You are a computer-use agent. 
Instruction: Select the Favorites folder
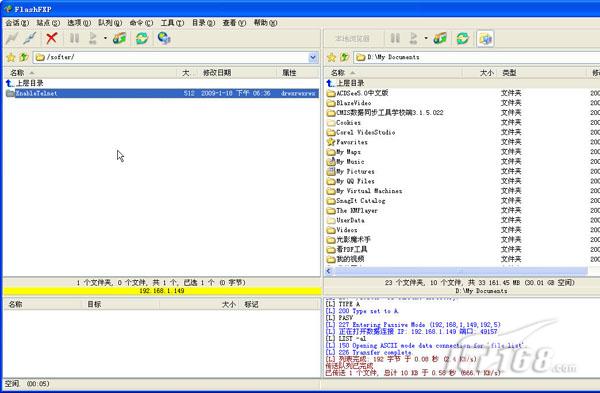click(347, 142)
